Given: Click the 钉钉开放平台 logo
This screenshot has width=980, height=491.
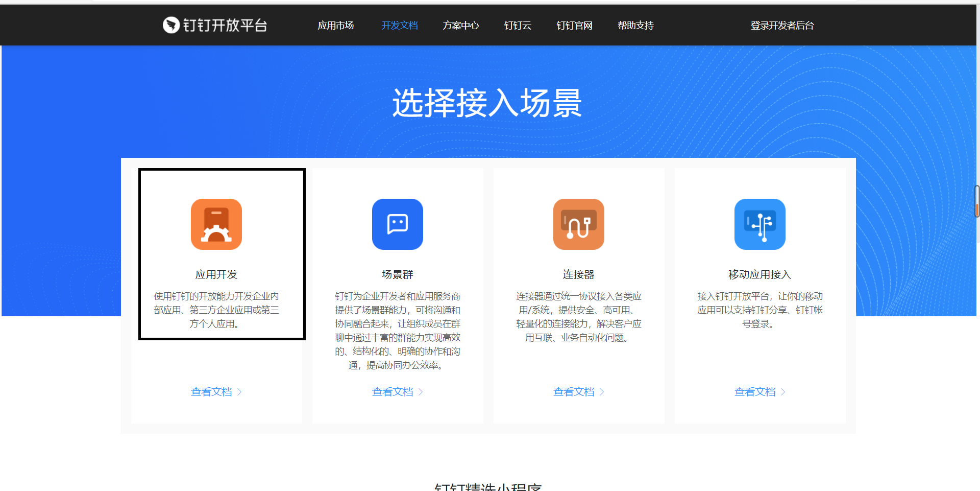Looking at the screenshot, I should pos(214,25).
